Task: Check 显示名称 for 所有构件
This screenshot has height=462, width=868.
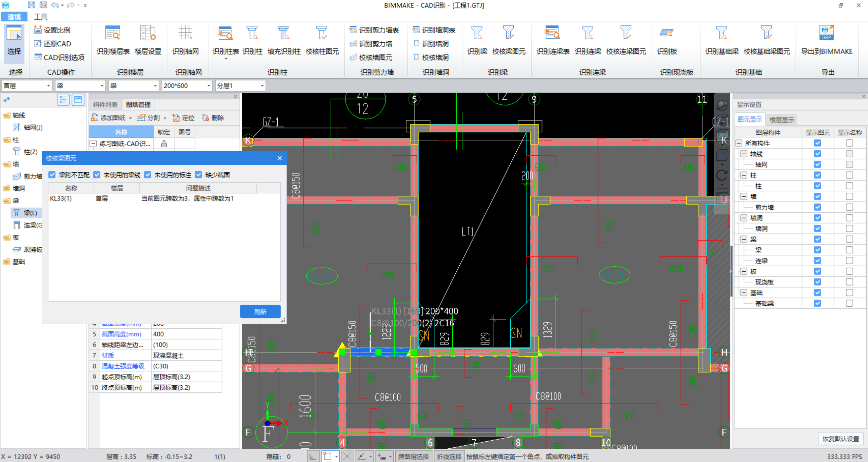Action: (849, 143)
